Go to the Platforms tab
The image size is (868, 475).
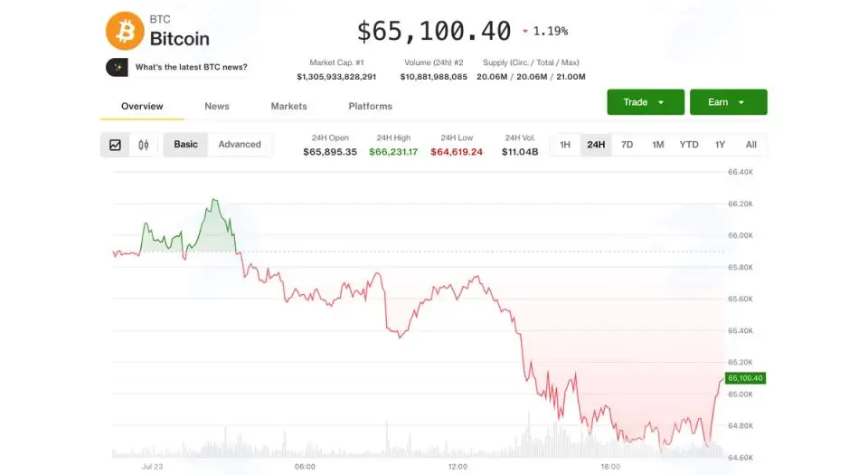click(x=371, y=106)
